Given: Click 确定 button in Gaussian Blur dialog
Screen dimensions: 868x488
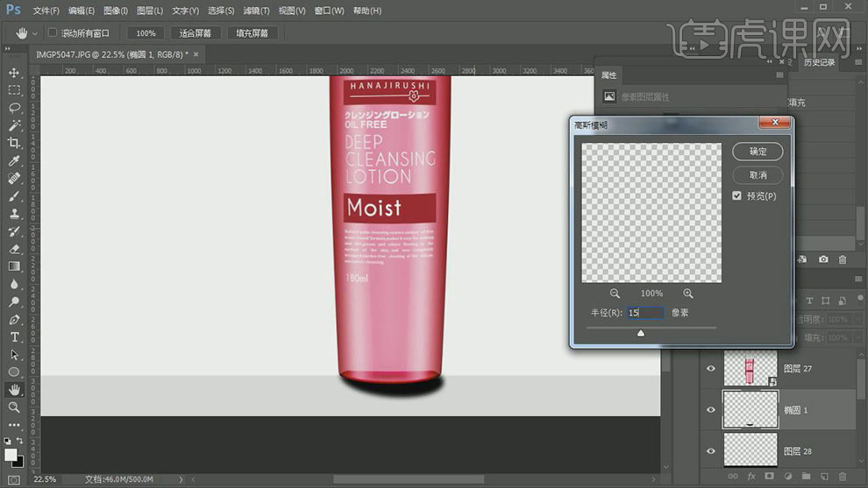Looking at the screenshot, I should click(758, 152).
